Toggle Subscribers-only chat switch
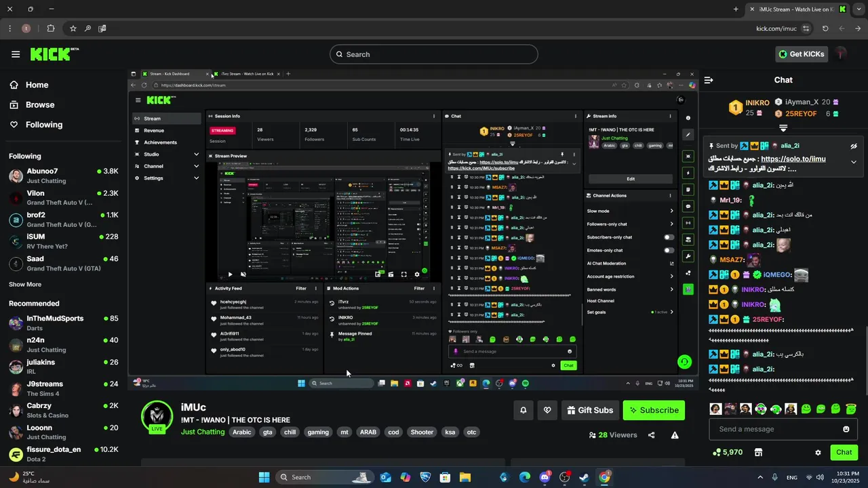The width and height of the screenshot is (868, 488). (669, 237)
